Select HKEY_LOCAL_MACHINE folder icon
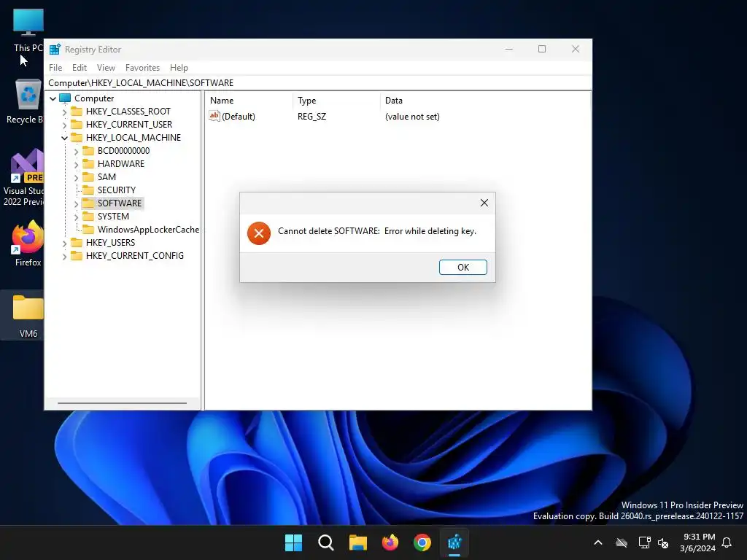This screenshot has height=560, width=747. tap(76, 138)
